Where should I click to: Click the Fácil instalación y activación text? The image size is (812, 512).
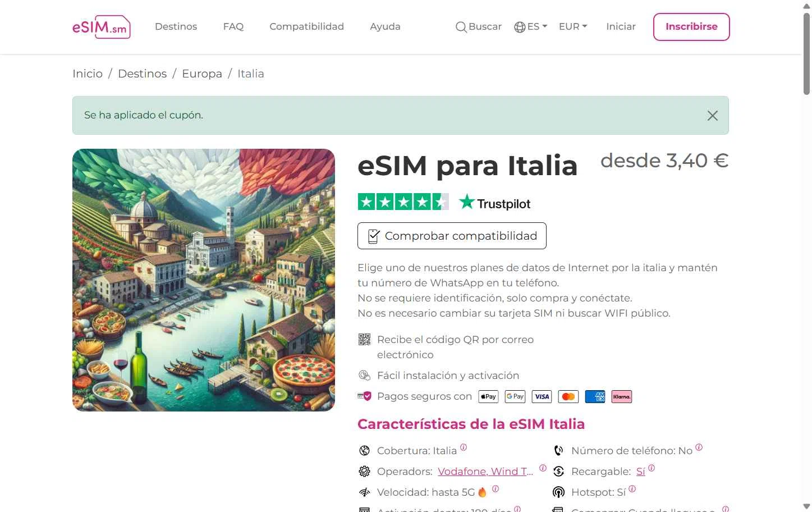coord(448,375)
